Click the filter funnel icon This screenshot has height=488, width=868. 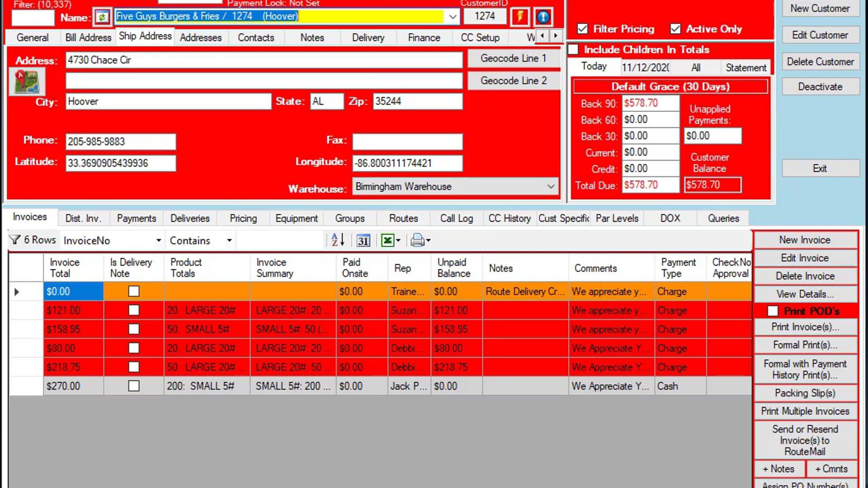(14, 240)
